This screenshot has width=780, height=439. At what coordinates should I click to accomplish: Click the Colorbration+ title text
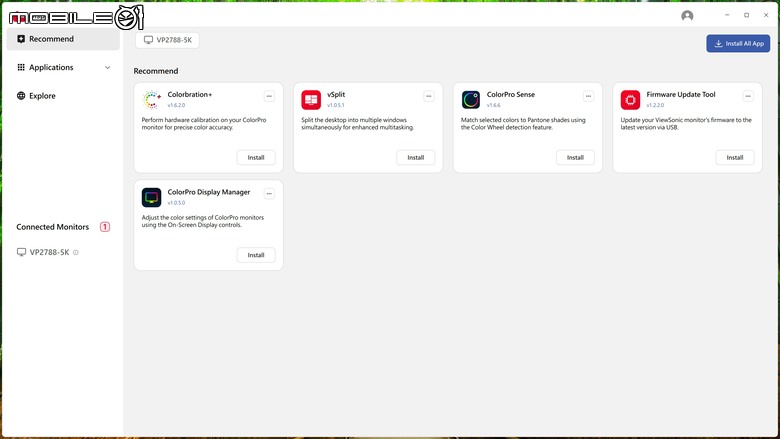pyautogui.click(x=190, y=94)
